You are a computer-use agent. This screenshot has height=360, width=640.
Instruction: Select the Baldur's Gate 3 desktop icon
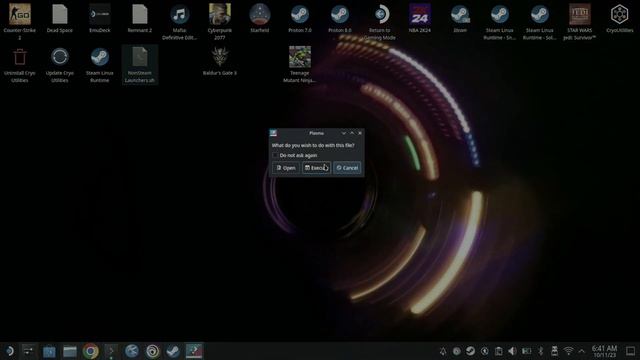220,57
